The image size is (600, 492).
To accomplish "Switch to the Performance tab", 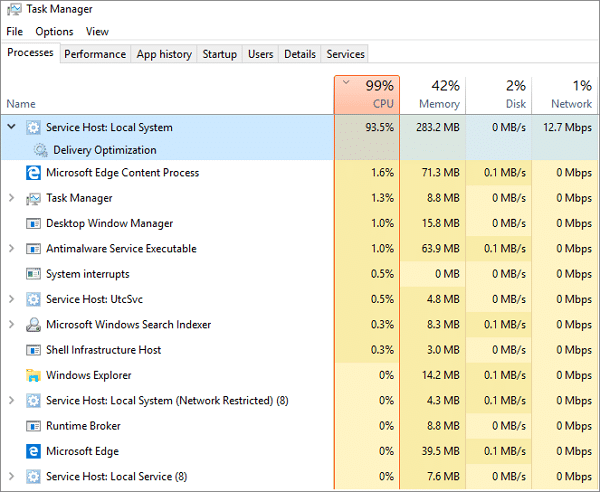I will (95, 54).
